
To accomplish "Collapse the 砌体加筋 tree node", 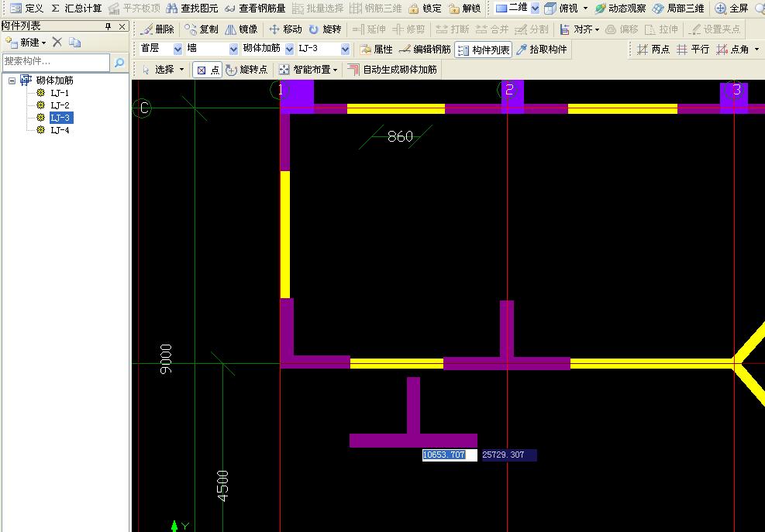I will coord(12,81).
